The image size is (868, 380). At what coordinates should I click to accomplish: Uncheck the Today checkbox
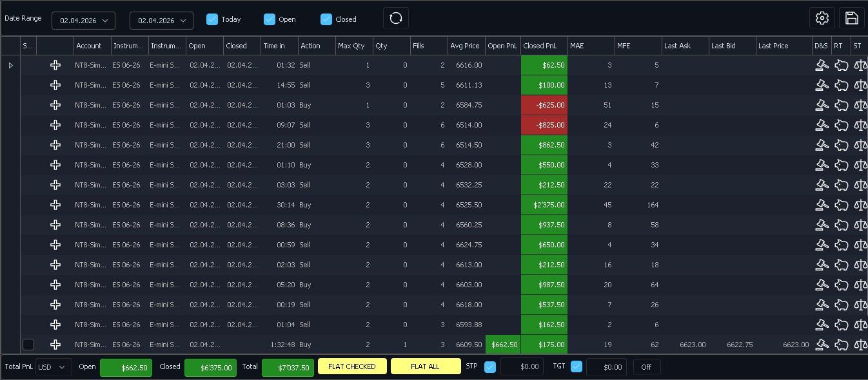(212, 19)
